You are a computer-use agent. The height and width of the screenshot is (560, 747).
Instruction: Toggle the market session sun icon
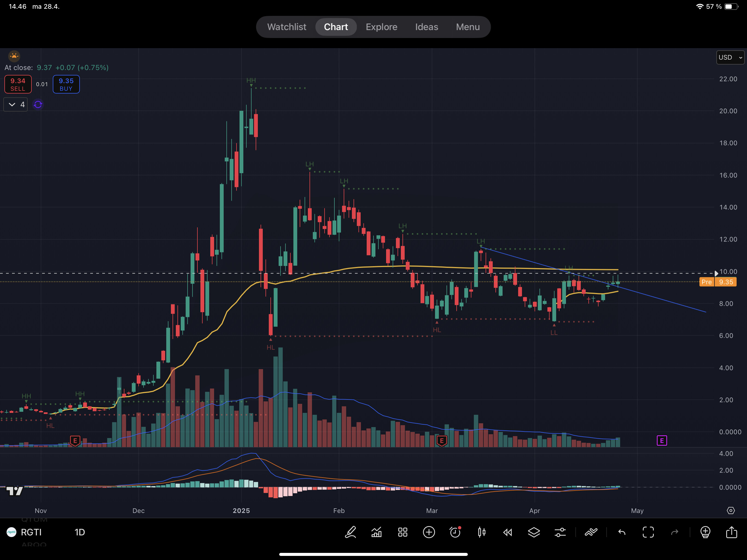pyautogui.click(x=14, y=56)
